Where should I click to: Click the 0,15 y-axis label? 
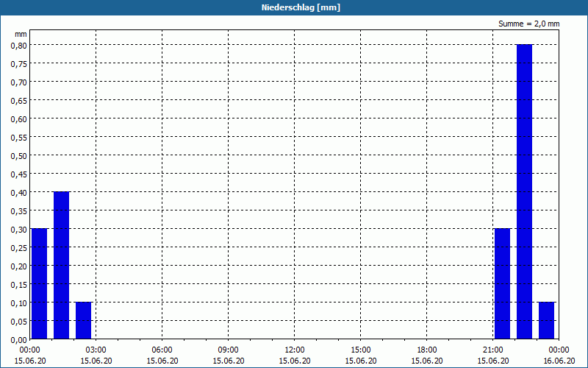coord(19,285)
